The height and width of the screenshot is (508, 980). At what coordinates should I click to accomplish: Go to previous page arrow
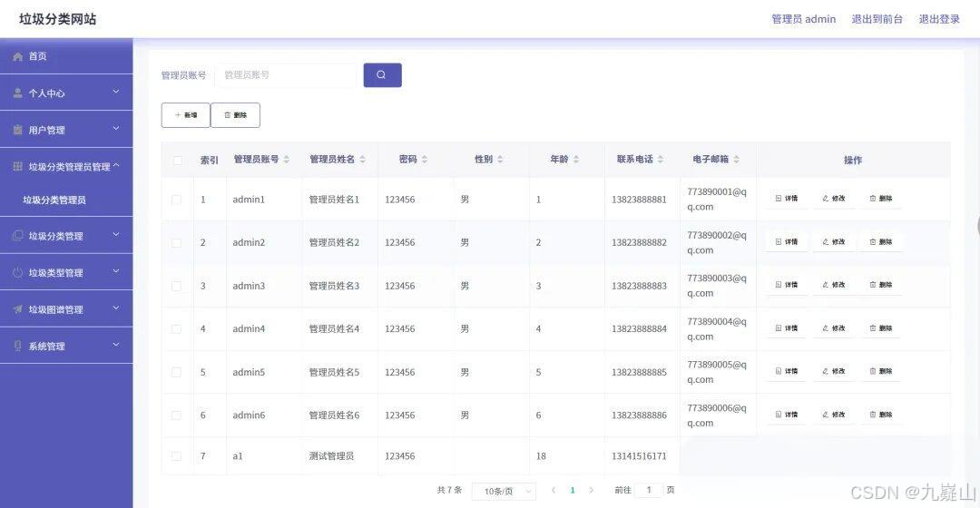coord(554,491)
